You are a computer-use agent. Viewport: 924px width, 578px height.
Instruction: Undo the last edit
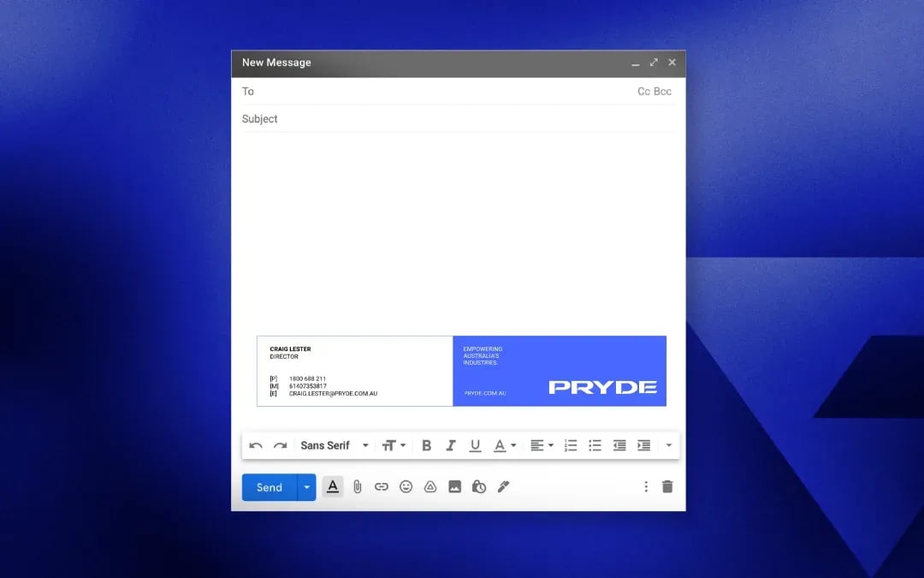tap(256, 445)
